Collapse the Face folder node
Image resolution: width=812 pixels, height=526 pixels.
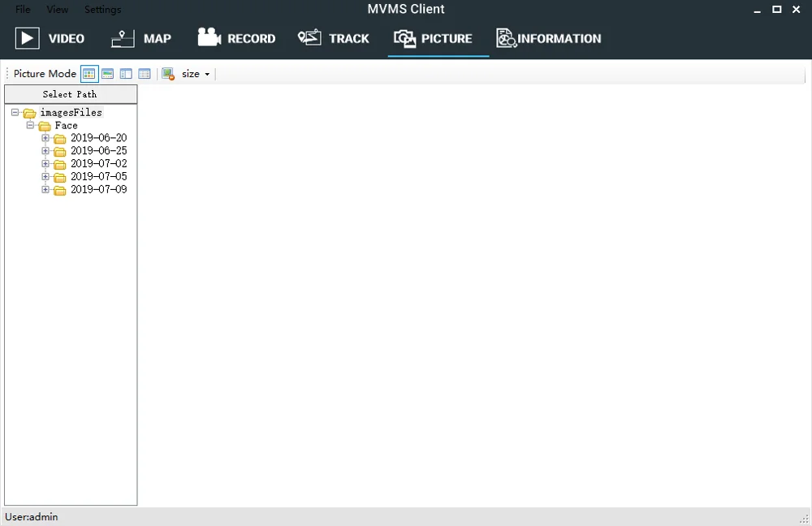pyautogui.click(x=30, y=125)
